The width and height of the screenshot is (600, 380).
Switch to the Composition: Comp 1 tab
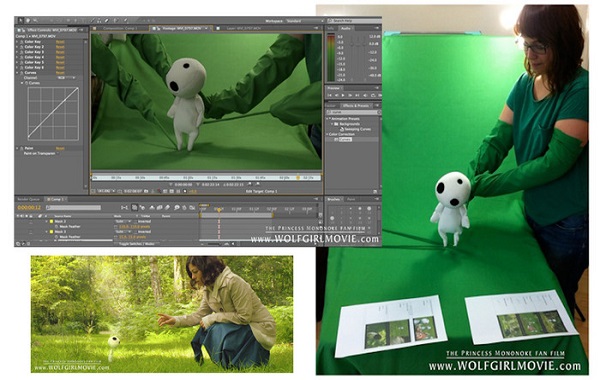(x=120, y=28)
